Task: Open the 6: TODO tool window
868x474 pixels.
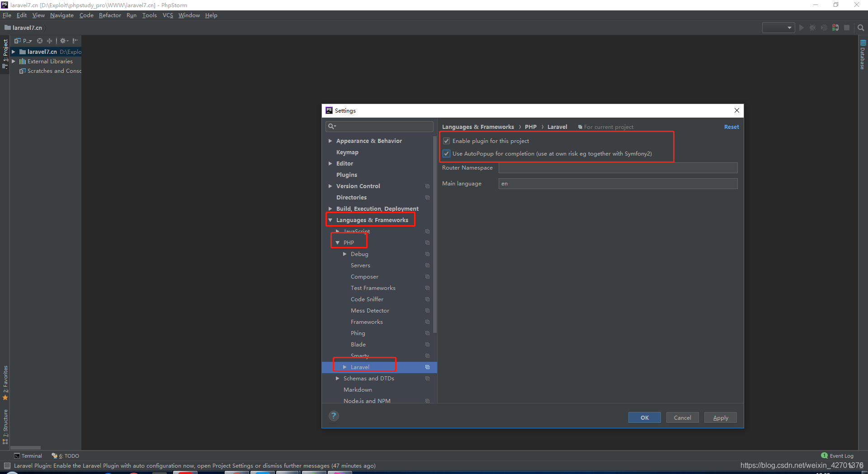Action: pos(66,456)
